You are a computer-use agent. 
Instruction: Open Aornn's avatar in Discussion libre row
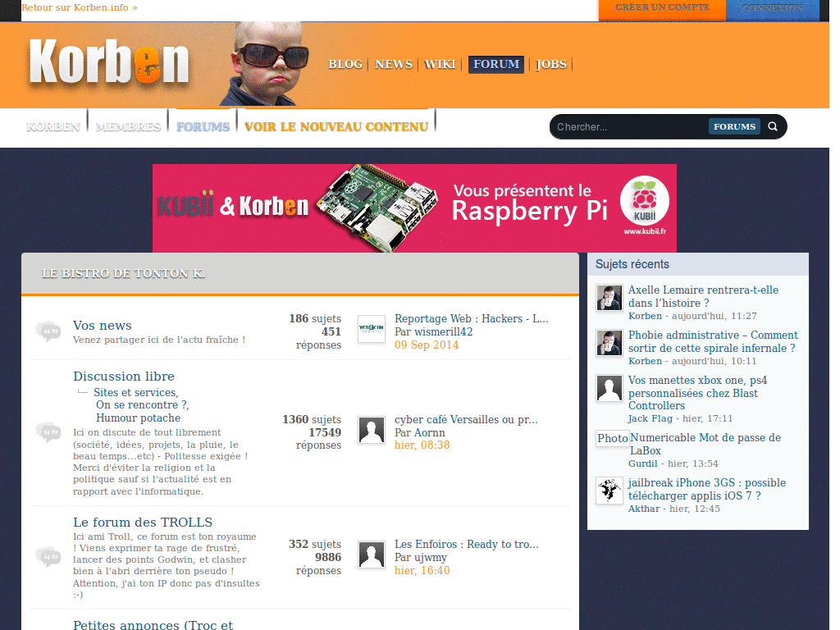coord(372,430)
